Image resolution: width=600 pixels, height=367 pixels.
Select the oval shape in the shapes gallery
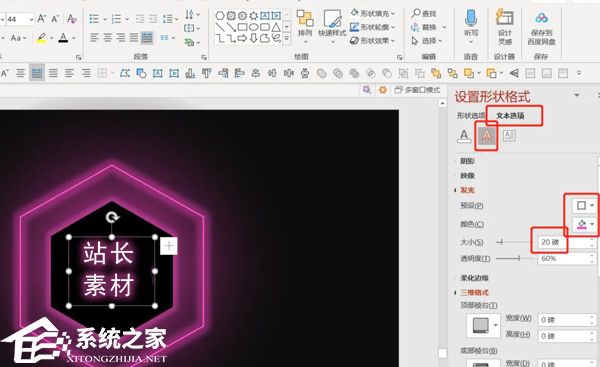[254, 27]
